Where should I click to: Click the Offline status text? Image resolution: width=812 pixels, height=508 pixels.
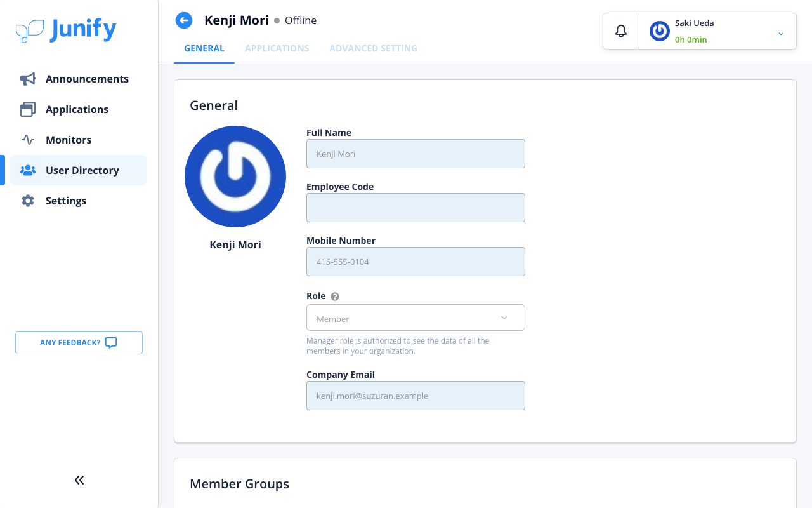point(301,20)
